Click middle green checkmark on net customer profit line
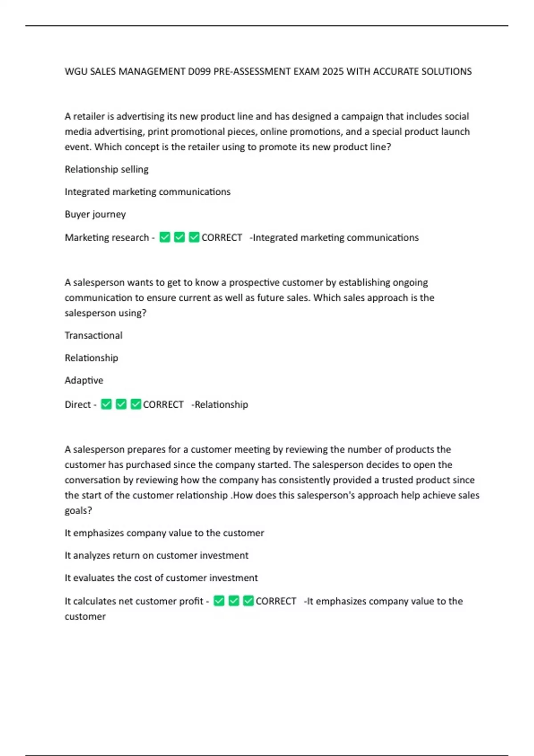The width and height of the screenshot is (534, 756). pyautogui.click(x=234, y=601)
